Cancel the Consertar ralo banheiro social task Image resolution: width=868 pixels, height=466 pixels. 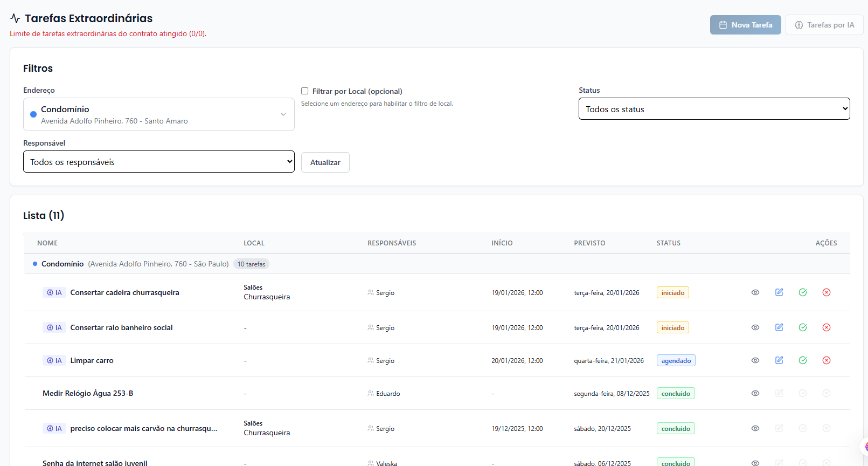point(827,327)
